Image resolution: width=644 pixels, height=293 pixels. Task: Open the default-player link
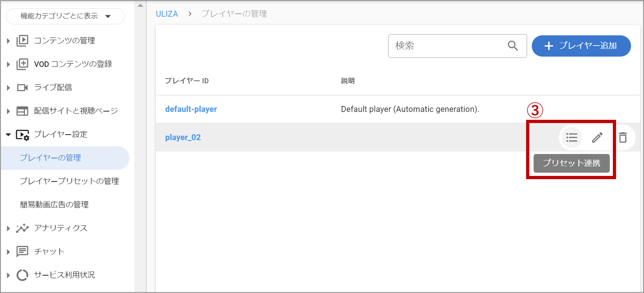coord(191,109)
